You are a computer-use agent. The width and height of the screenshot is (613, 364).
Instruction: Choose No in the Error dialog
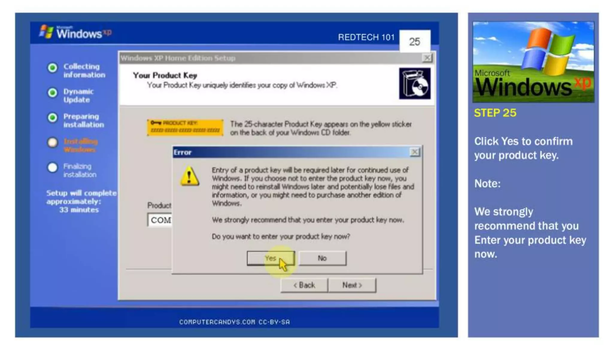(322, 258)
